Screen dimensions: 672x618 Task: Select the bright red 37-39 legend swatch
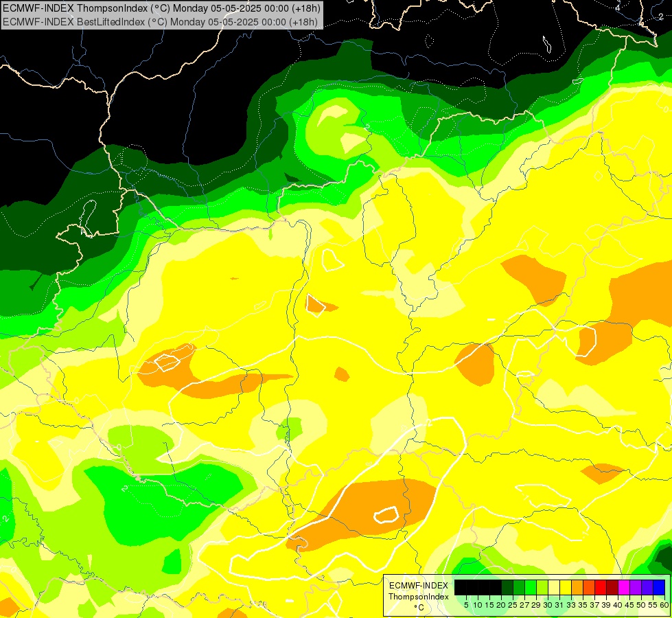click(x=601, y=587)
